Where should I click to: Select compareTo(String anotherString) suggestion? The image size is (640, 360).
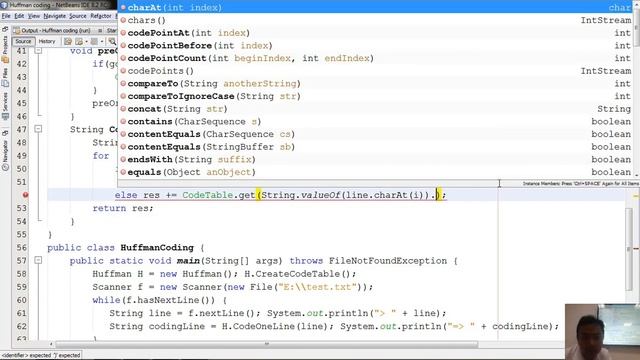click(376, 83)
